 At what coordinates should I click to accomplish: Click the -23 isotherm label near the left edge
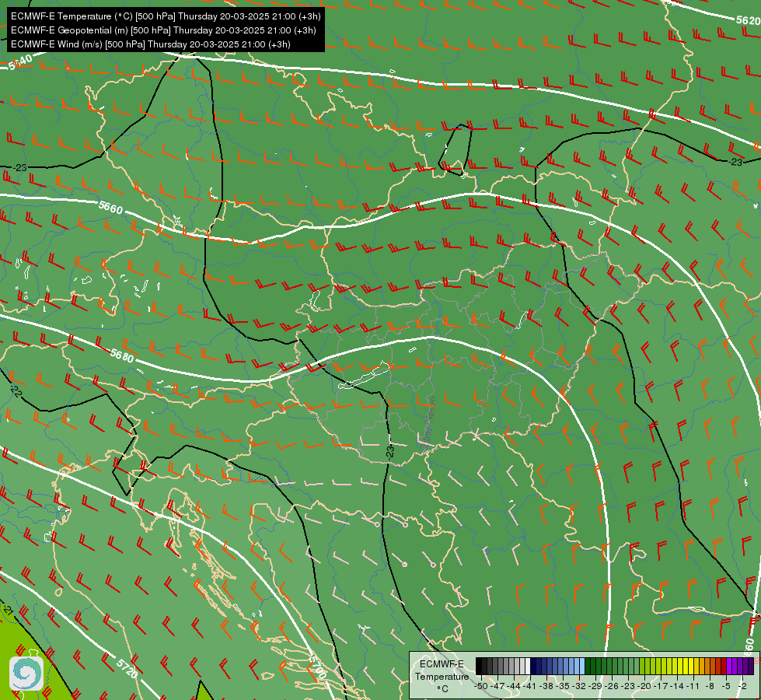click(20, 167)
